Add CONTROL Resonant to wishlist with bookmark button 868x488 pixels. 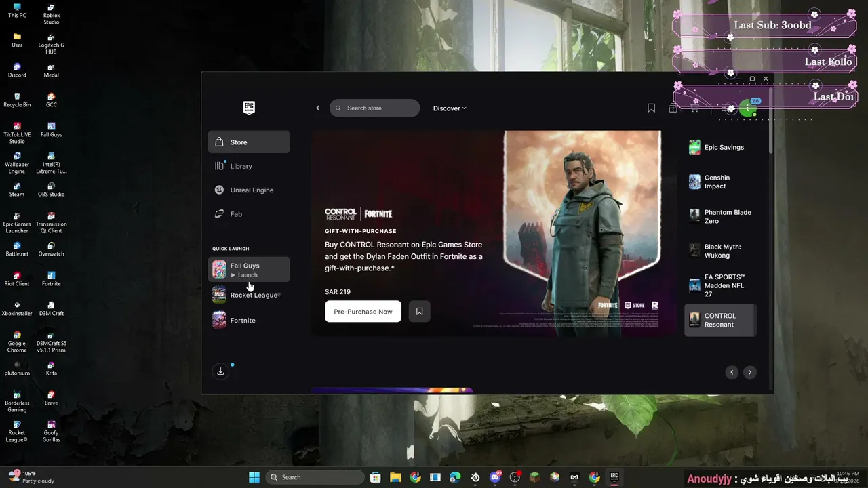[419, 311]
